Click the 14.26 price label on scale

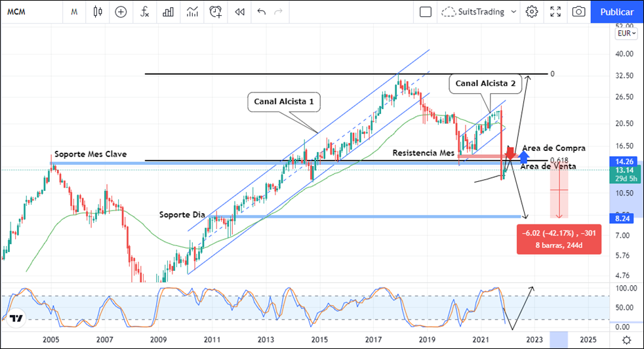(626, 161)
